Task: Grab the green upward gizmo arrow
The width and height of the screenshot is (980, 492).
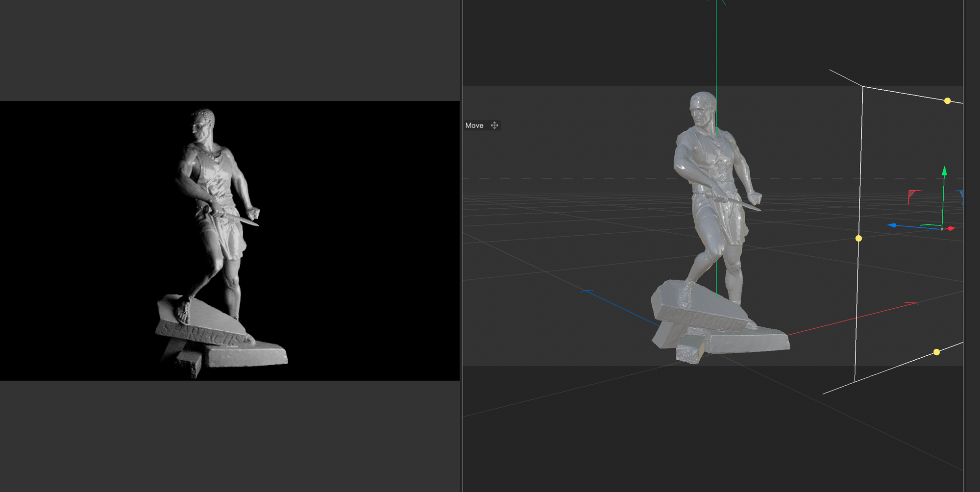Action: pos(944,172)
